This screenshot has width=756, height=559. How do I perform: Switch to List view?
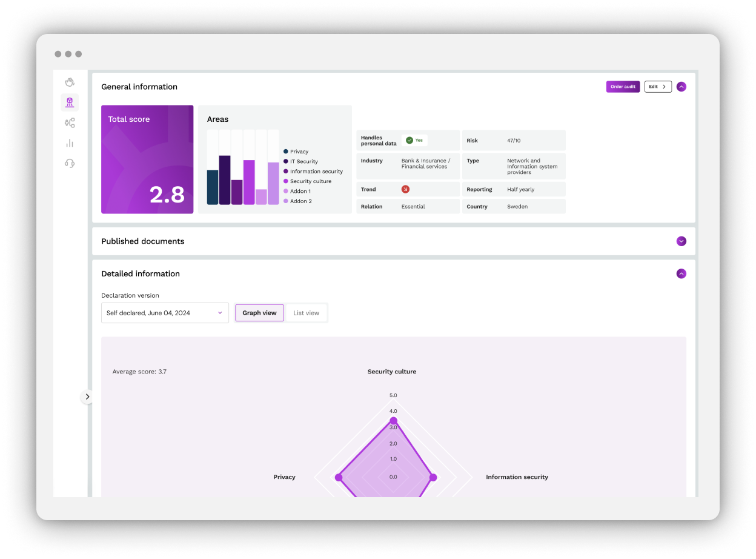(x=306, y=313)
